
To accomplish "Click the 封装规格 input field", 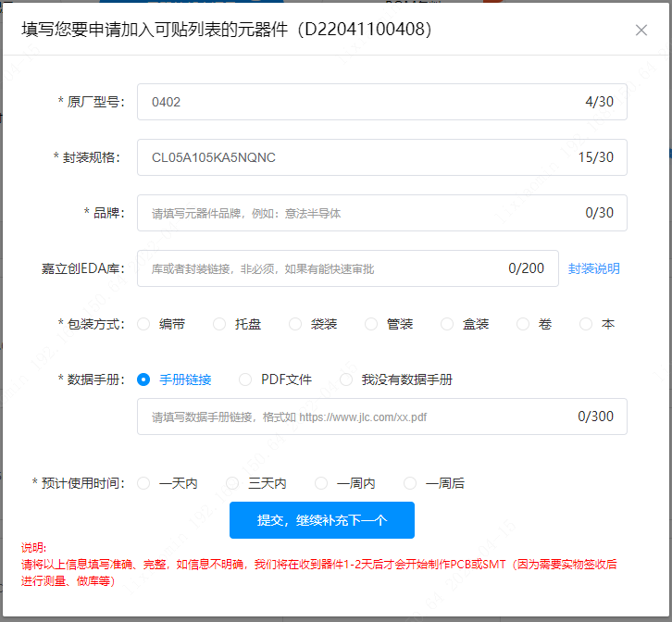I will click(361, 157).
